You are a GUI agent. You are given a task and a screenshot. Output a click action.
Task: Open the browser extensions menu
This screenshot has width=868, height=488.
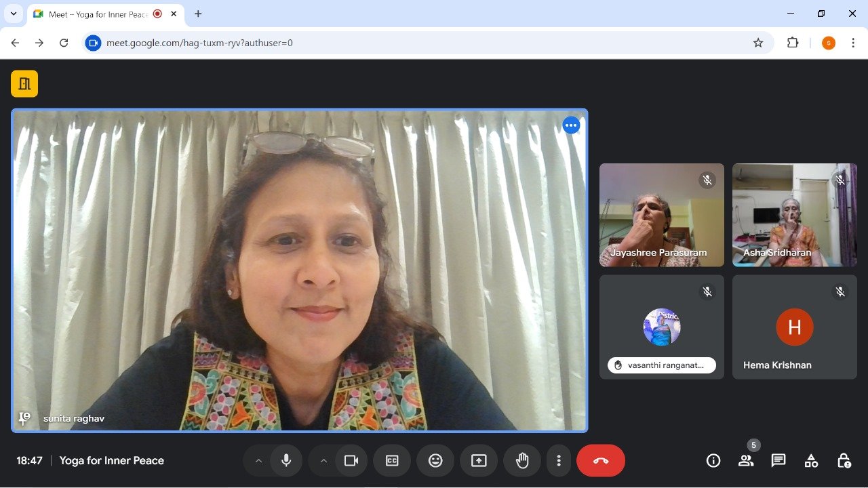793,42
